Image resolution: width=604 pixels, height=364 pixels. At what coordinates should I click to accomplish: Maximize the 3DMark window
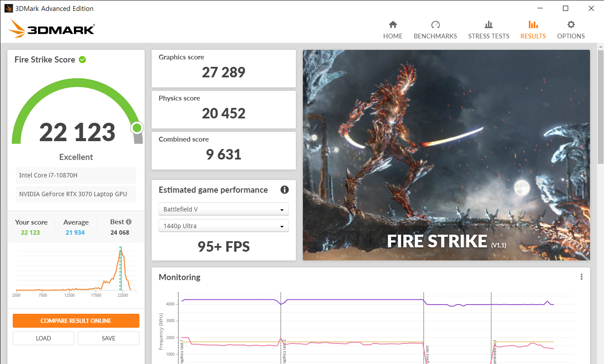[566, 8]
